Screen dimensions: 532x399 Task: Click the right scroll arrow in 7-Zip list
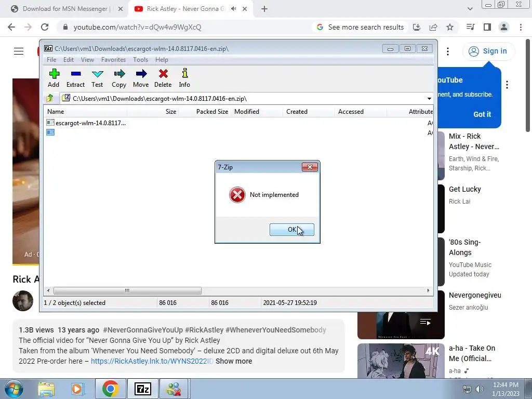tap(428, 291)
